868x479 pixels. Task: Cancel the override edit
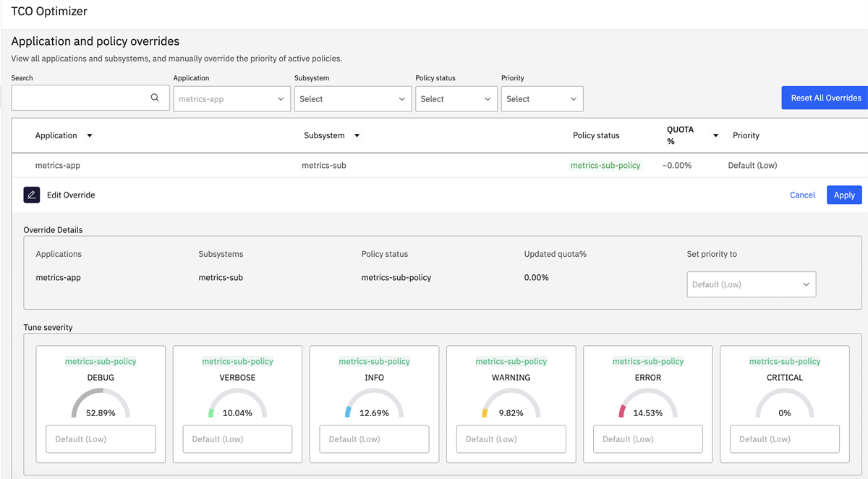(802, 195)
